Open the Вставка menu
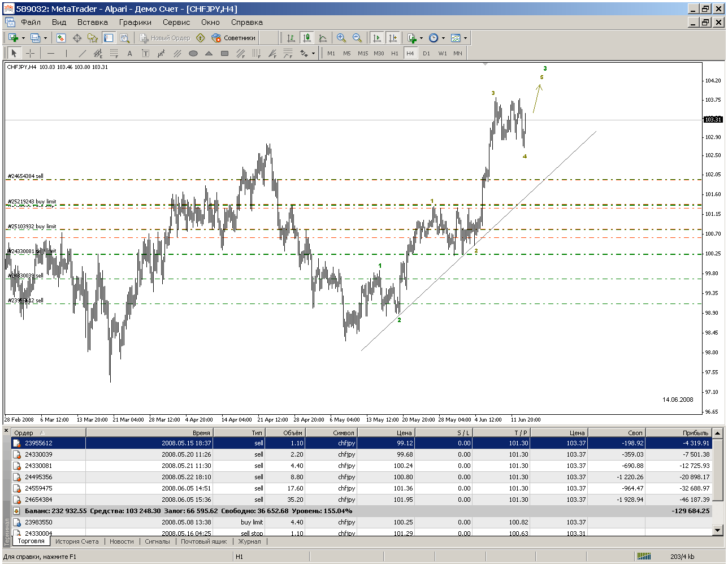This screenshot has width=728, height=564. (x=92, y=23)
